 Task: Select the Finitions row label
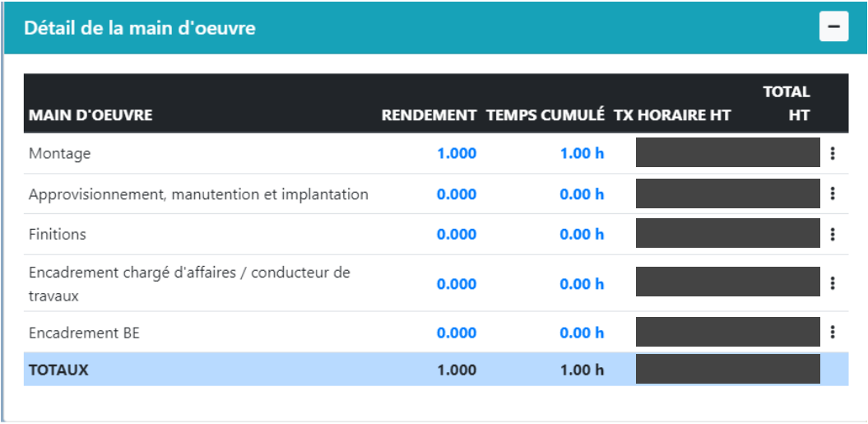tap(57, 235)
